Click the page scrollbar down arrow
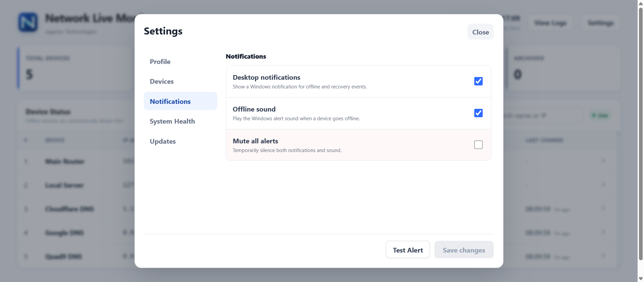 click(641, 279)
